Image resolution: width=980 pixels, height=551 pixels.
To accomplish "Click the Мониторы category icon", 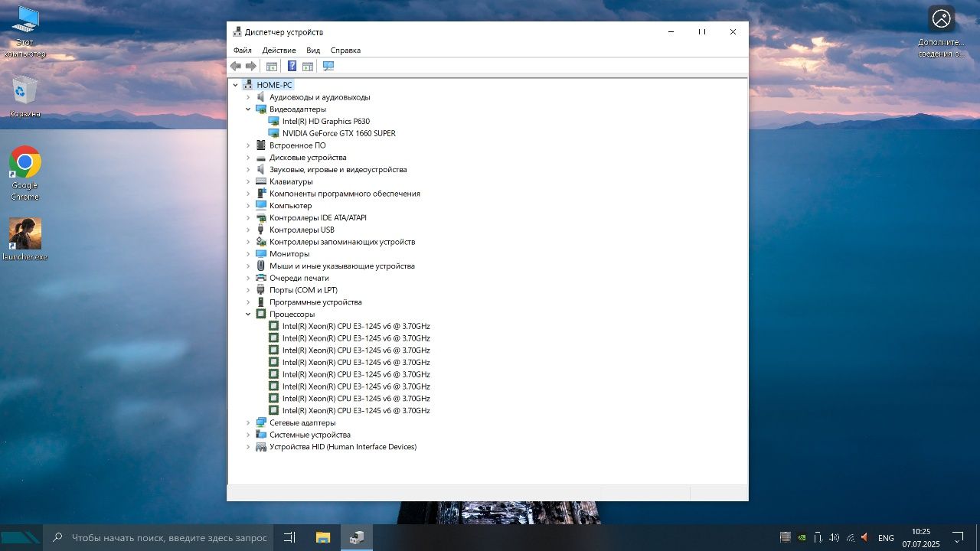I will tap(261, 254).
